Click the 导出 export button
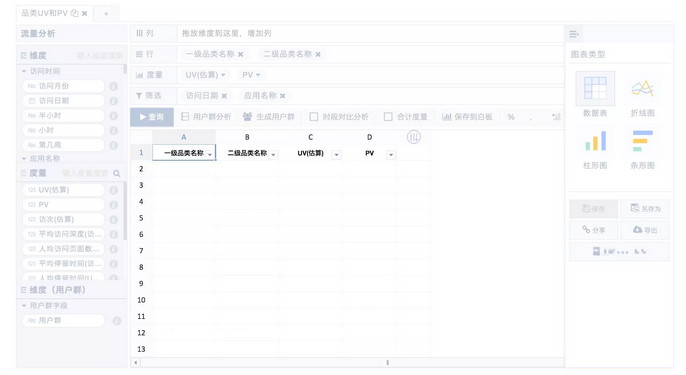Viewport: 686px width, 375px height. [645, 230]
